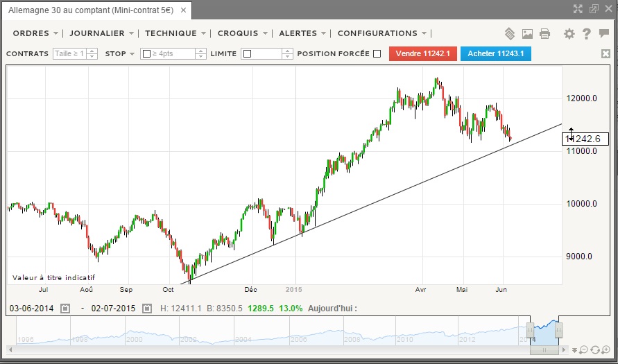This screenshot has width=618, height=364.
Task: Click the timeline range slider's right handle
Action: [558, 330]
